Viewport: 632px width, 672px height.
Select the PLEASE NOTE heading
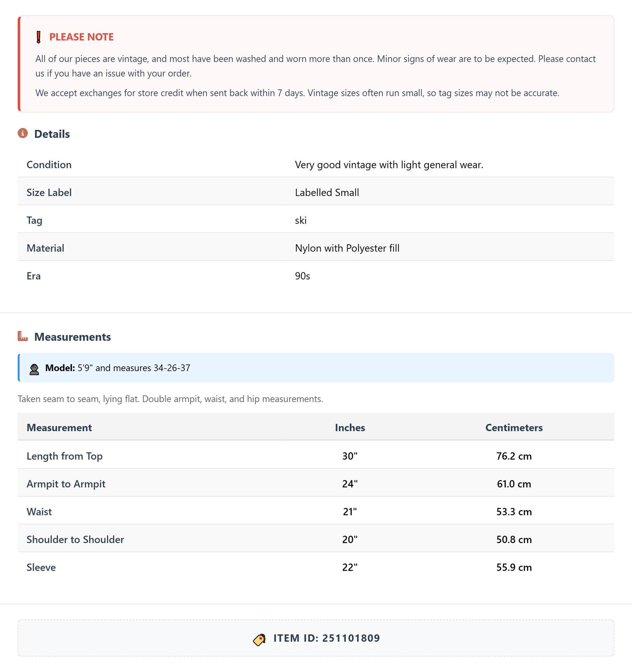point(82,37)
